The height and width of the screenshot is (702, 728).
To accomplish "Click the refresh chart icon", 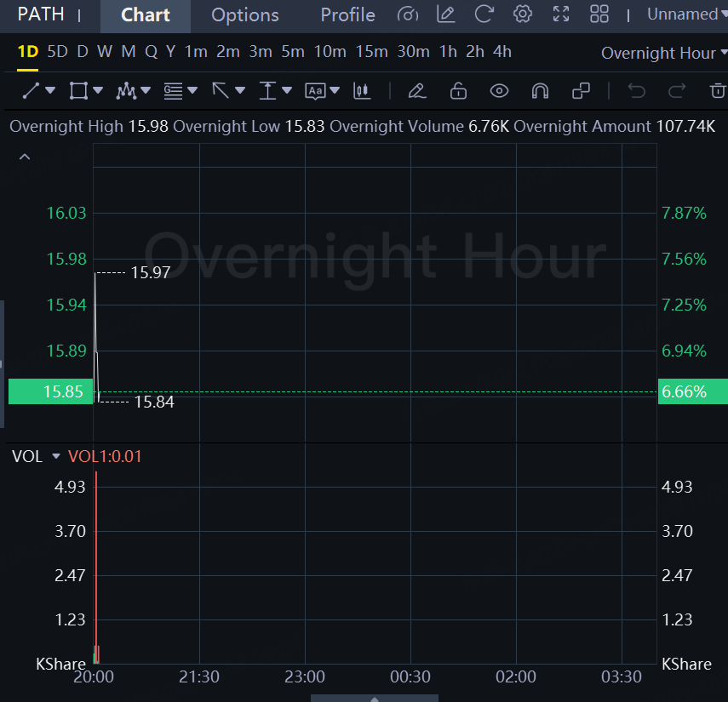I will [x=484, y=14].
